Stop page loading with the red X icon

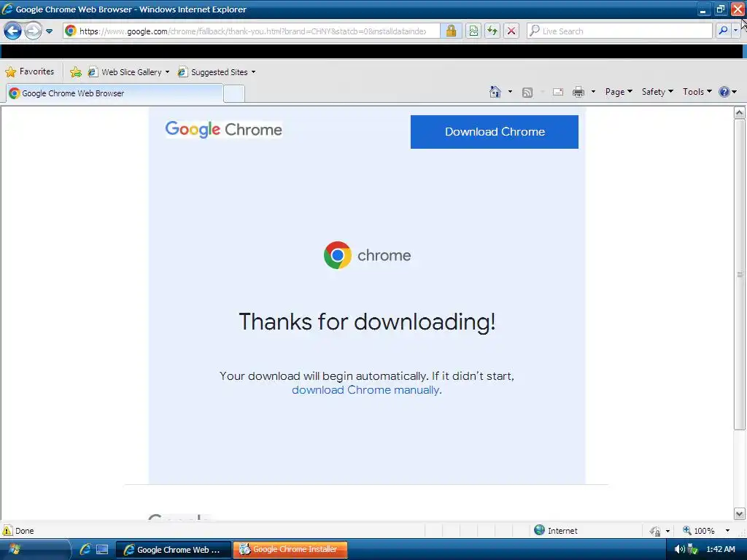(511, 31)
